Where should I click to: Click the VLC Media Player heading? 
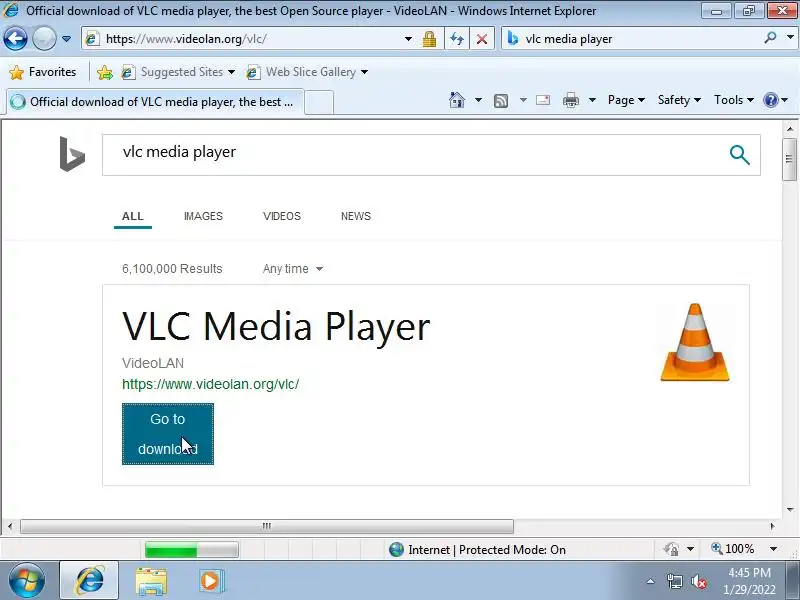point(276,327)
